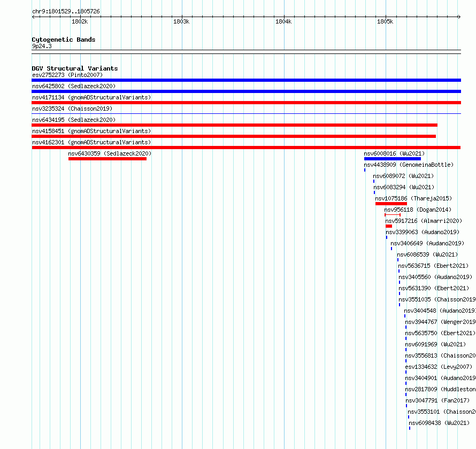Image resolution: width=476 pixels, height=449 pixels.
Task: Click nsv6098438 (Wu2021) label
Action: click(439, 423)
